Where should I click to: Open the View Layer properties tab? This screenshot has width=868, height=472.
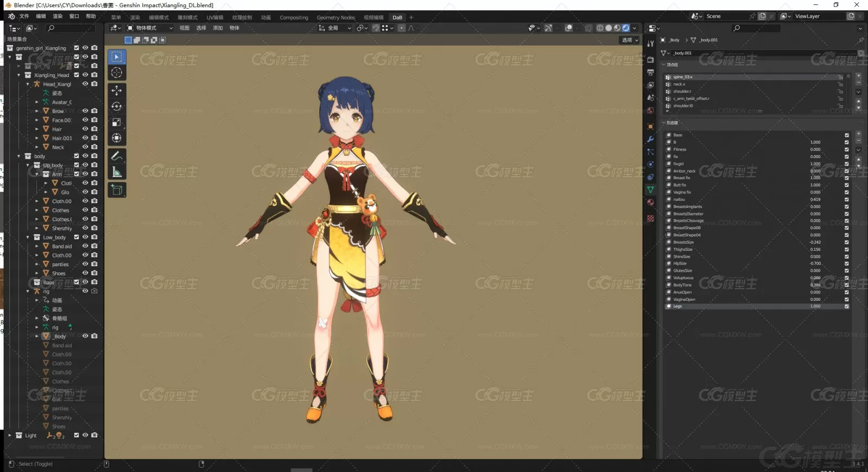click(x=650, y=85)
